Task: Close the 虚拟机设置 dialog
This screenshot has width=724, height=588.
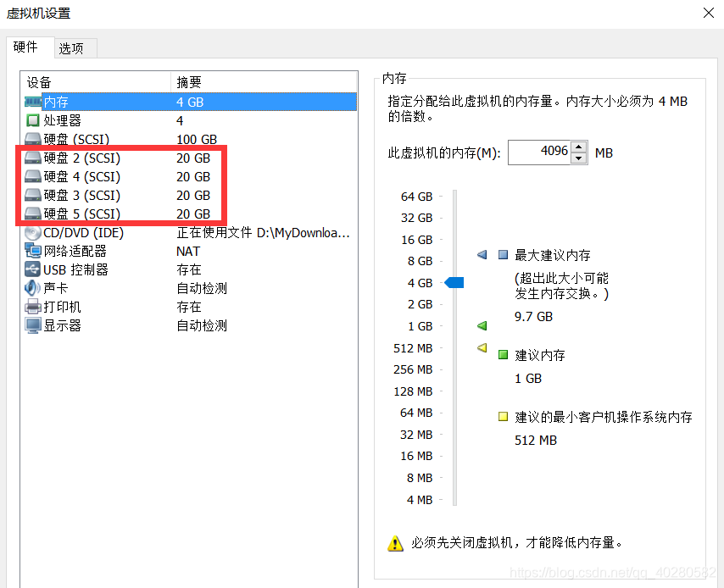Action: pos(708,13)
